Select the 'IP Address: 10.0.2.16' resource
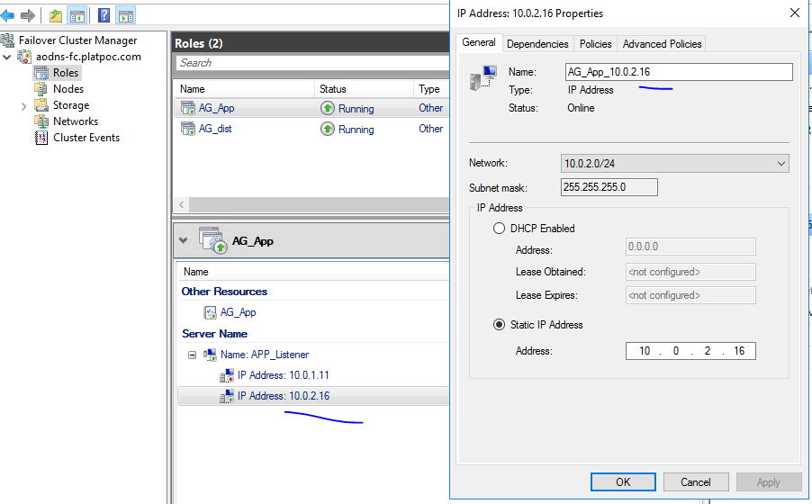This screenshot has height=504, width=812. 284,396
